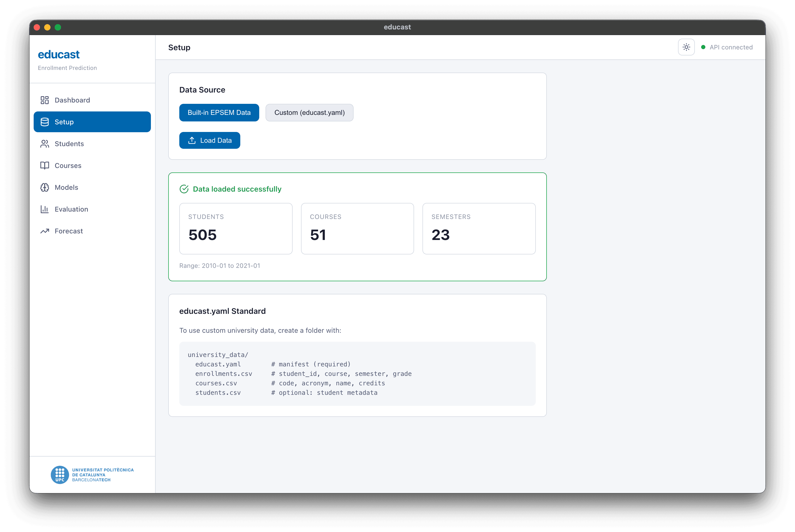This screenshot has width=795, height=532.
Task: Click the Evaluation bar chart icon
Action: point(44,209)
